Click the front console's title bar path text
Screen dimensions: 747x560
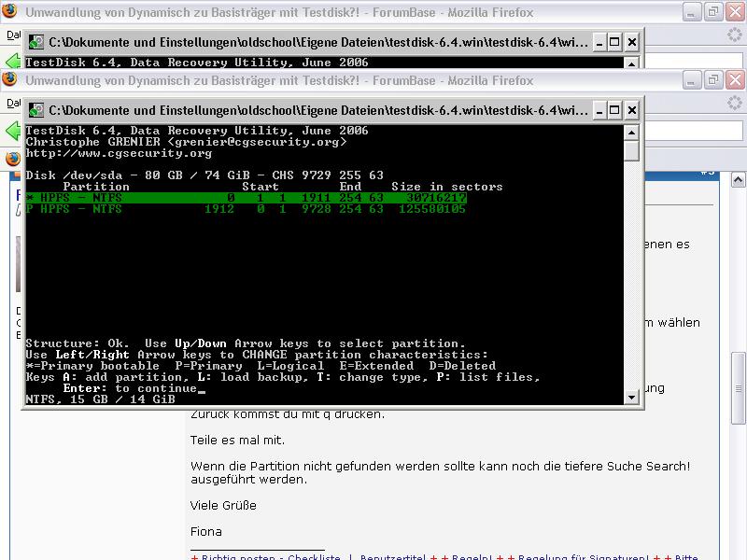[318, 110]
